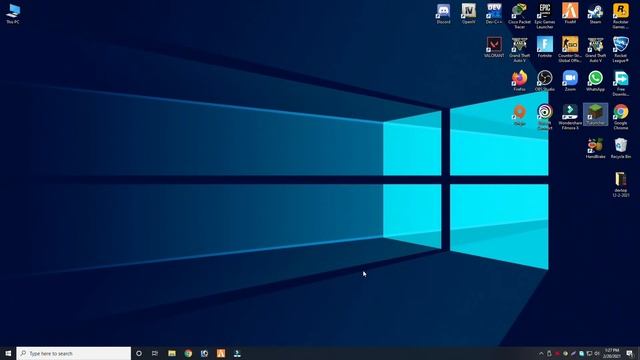The image size is (640, 360).
Task: Open the This PC desktop icon
Action: [x=13, y=13]
